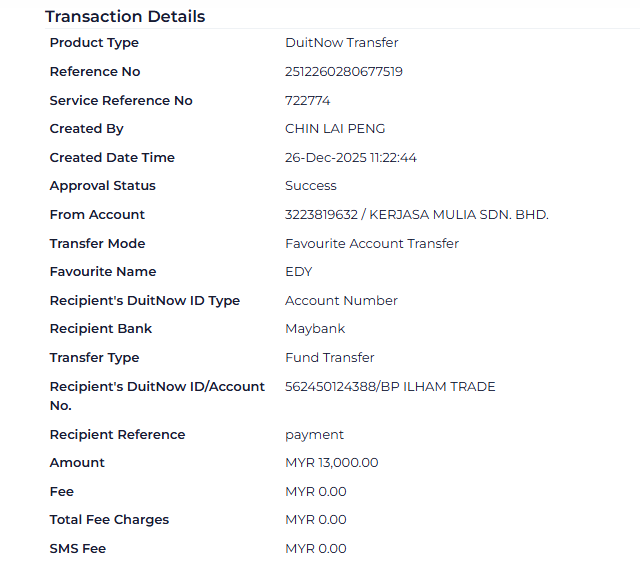Image resolution: width=640 pixels, height=573 pixels.
Task: Select recipient account 562450124388/BP ILHAM TRADE
Action: (x=390, y=387)
